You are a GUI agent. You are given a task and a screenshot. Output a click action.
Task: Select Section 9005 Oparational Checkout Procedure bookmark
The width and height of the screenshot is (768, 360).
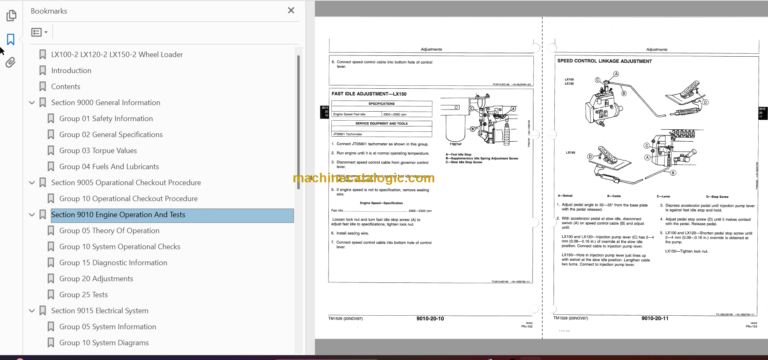(126, 183)
